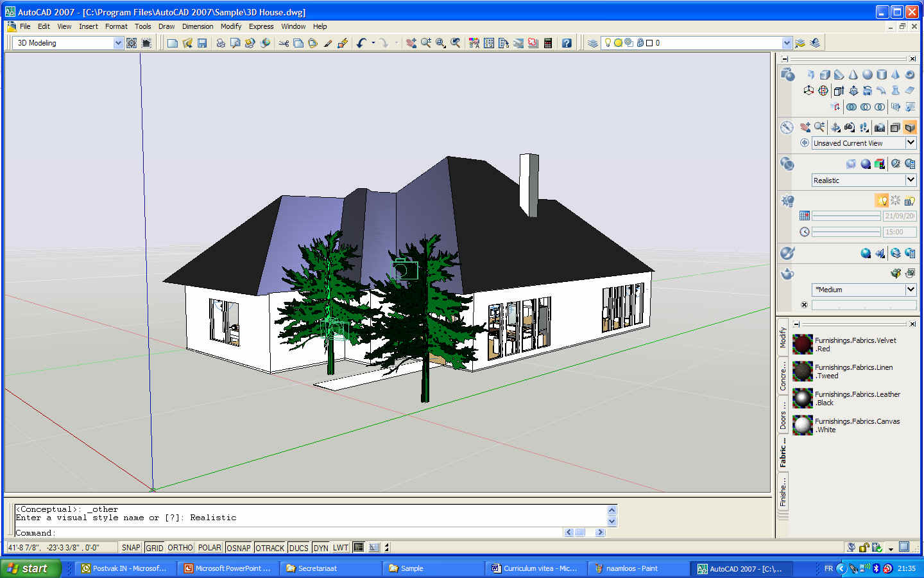Switch to Curriculum vitea Word taskbar button
This screenshot has height=578, width=924.
point(535,568)
